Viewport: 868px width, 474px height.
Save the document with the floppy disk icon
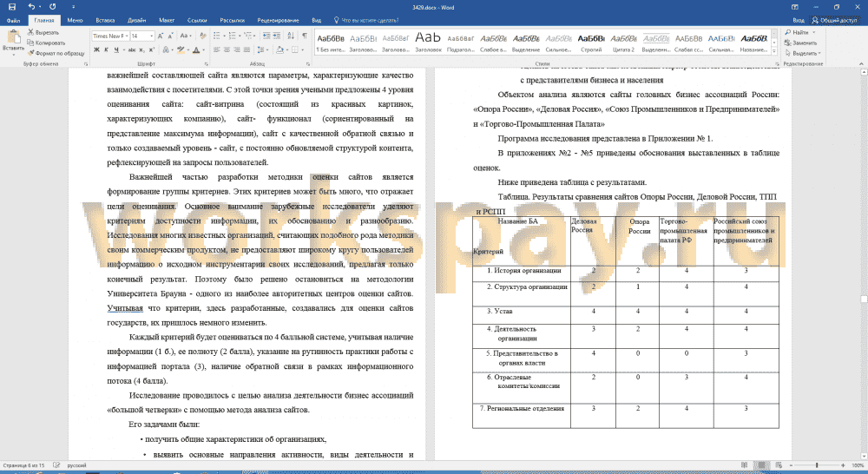coord(11,7)
